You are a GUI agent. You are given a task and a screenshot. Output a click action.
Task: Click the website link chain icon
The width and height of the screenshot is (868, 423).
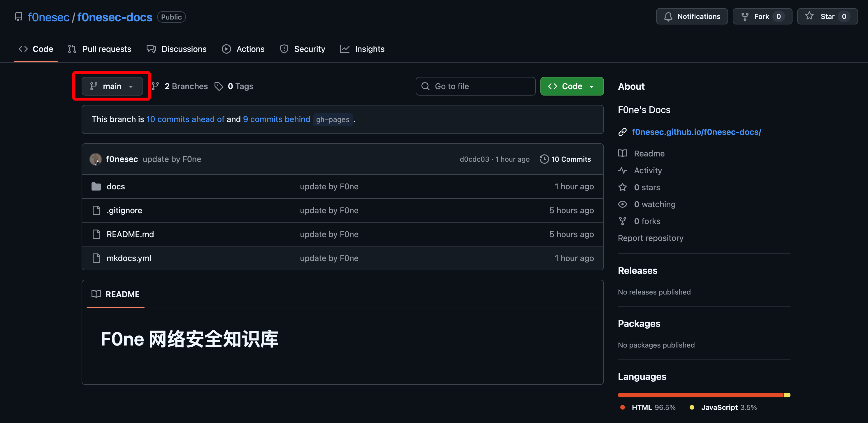point(622,132)
